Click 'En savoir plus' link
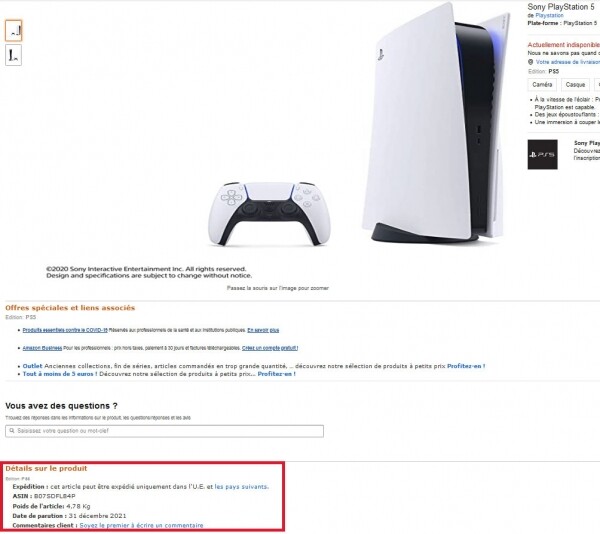Viewport: 600px width, 534px height. 263,330
